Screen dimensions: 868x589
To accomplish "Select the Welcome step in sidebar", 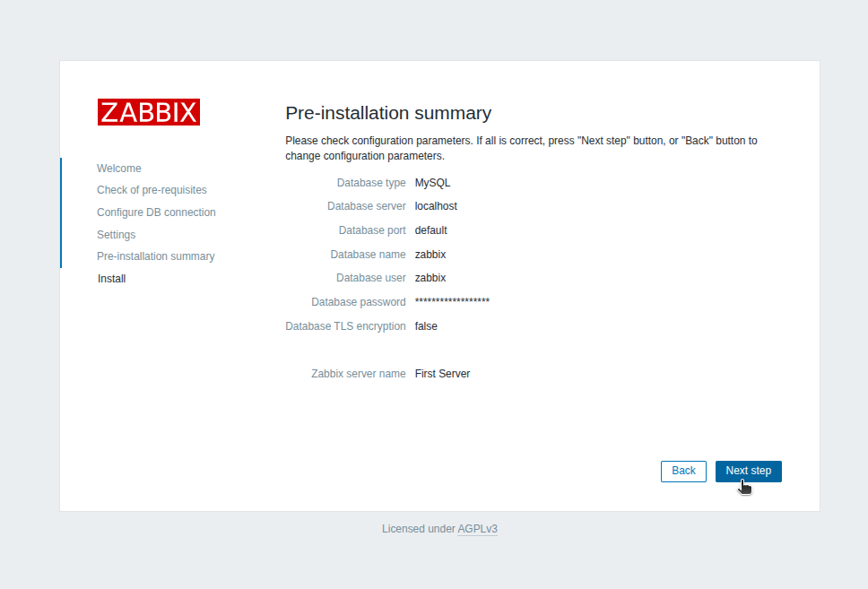I will click(119, 169).
